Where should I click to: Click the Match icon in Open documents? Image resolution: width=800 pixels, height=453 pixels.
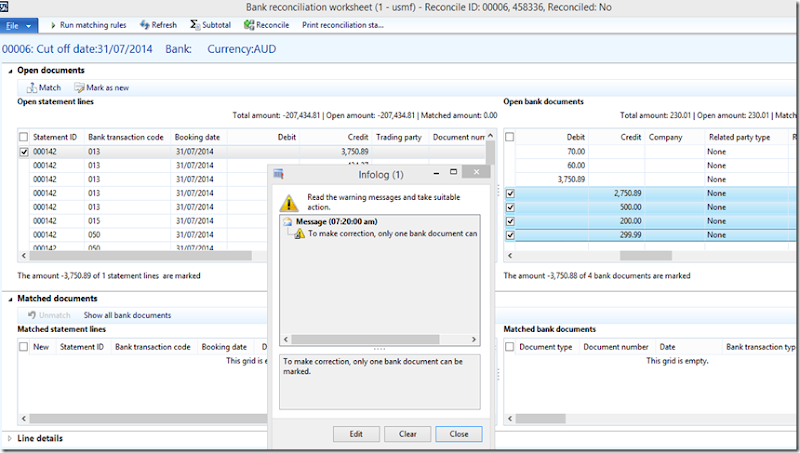pos(32,88)
